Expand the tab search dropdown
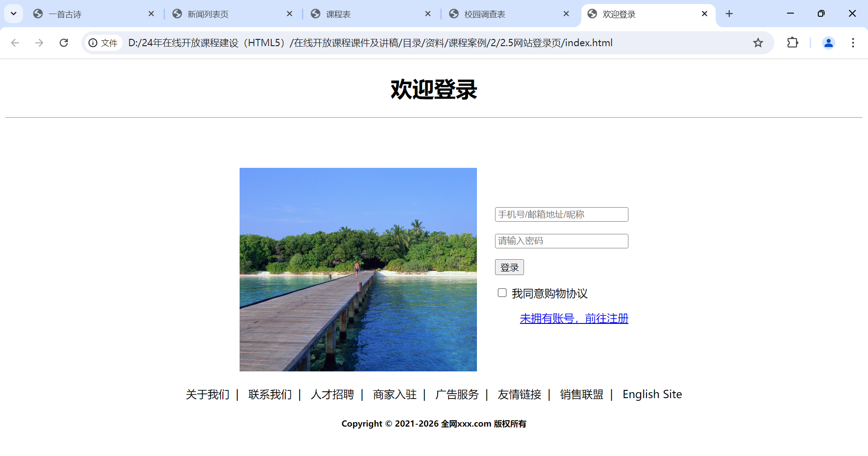868x456 pixels. [14, 14]
